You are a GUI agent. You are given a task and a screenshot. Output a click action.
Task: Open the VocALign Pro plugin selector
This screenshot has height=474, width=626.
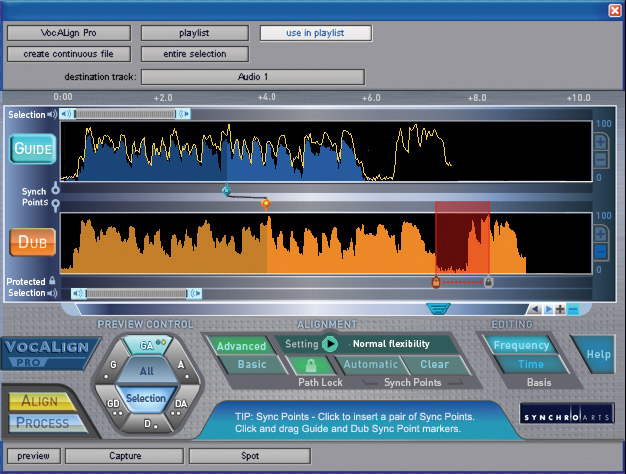click(69, 33)
